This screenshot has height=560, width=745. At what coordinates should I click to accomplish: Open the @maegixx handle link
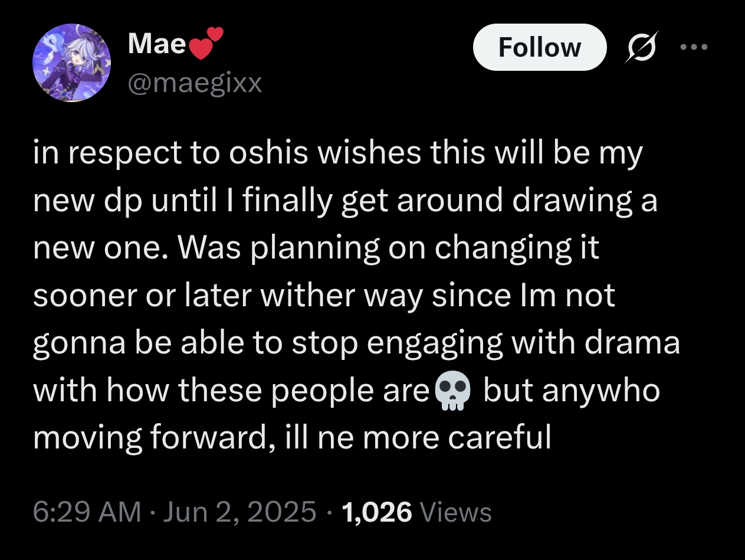tap(195, 83)
